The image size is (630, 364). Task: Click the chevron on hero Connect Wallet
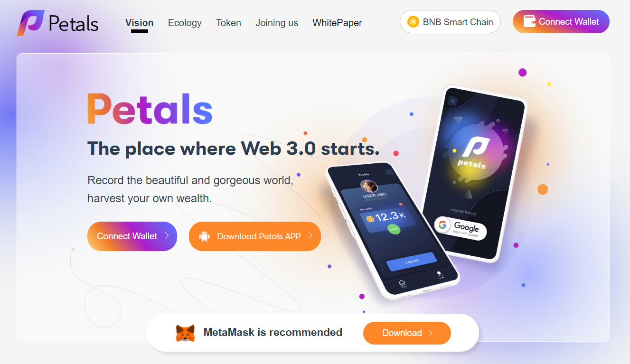coord(167,235)
